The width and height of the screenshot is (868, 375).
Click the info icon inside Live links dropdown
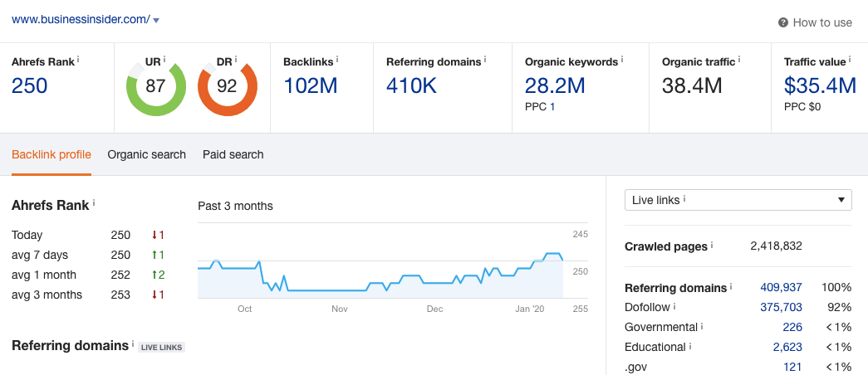(684, 197)
